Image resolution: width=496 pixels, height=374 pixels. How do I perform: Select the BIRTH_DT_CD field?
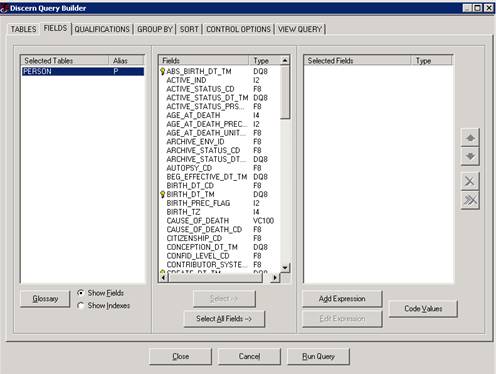coord(190,185)
